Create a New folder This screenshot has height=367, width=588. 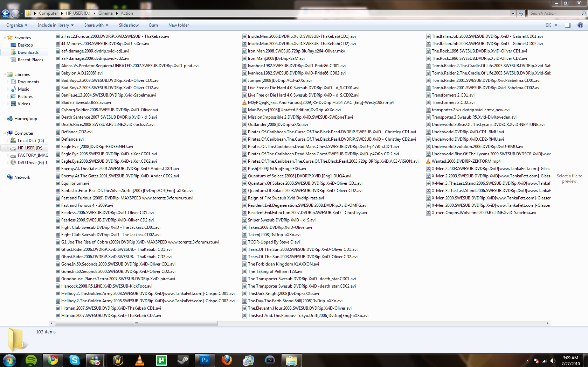[x=179, y=25]
